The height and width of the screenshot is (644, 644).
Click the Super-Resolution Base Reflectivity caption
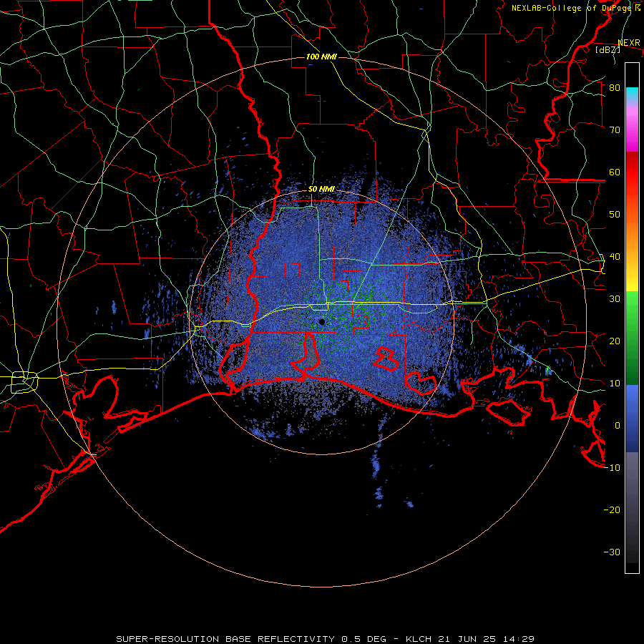(325, 639)
